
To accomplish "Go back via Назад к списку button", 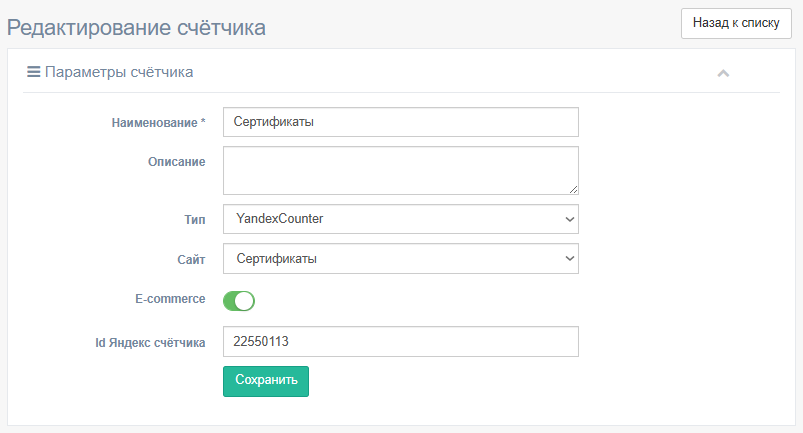I will click(736, 23).
